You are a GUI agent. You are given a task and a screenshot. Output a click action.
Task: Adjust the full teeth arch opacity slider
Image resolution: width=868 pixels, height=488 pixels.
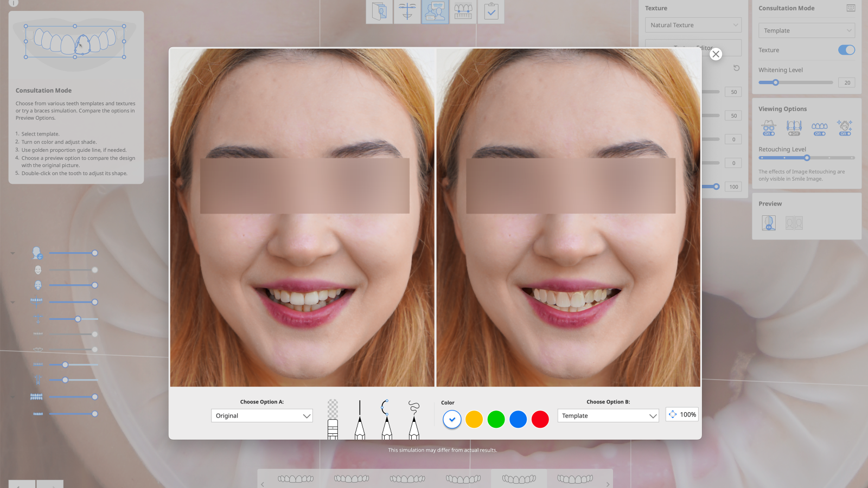72,397
